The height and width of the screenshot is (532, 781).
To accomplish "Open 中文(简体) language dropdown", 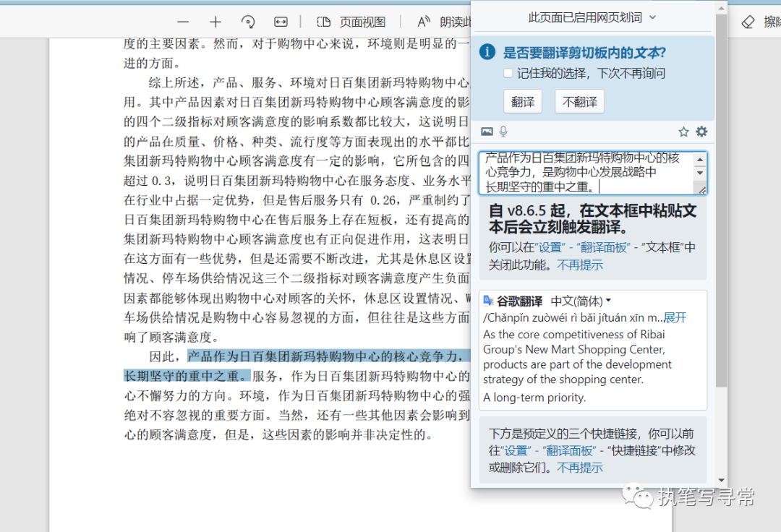I will click(581, 301).
